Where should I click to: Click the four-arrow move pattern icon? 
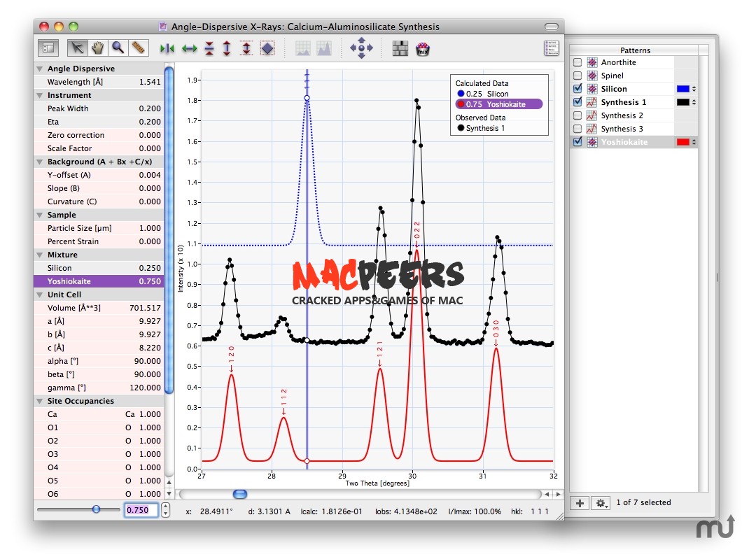point(361,48)
